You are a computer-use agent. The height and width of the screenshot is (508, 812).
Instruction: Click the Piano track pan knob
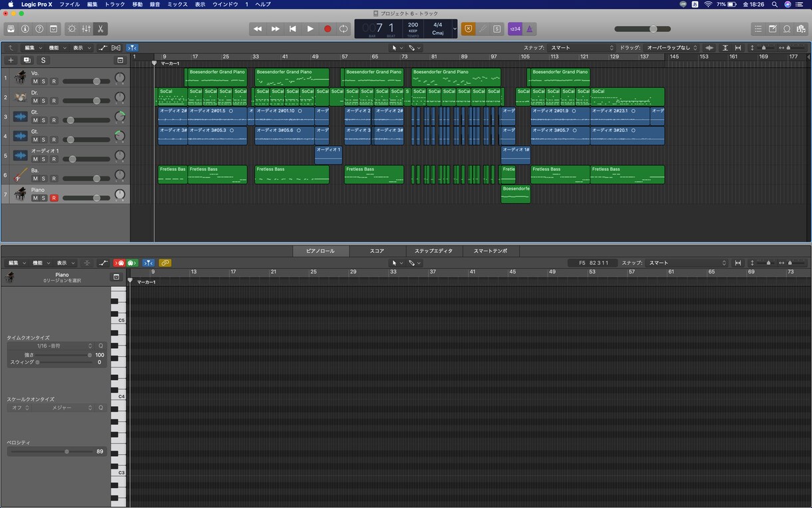tap(120, 194)
